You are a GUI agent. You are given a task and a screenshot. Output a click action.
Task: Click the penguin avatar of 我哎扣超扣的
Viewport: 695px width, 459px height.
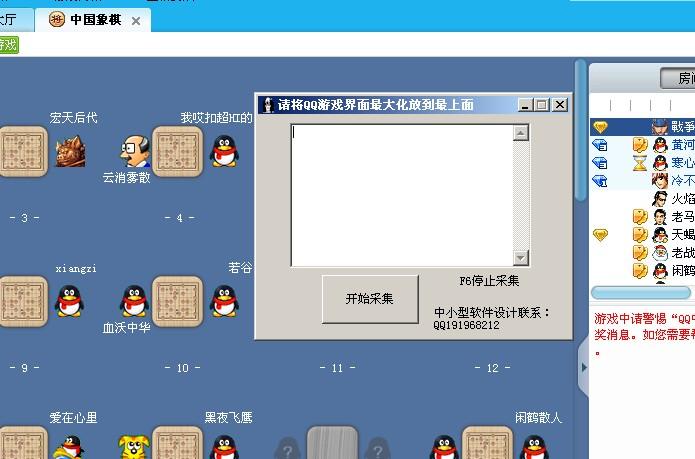tap(224, 152)
